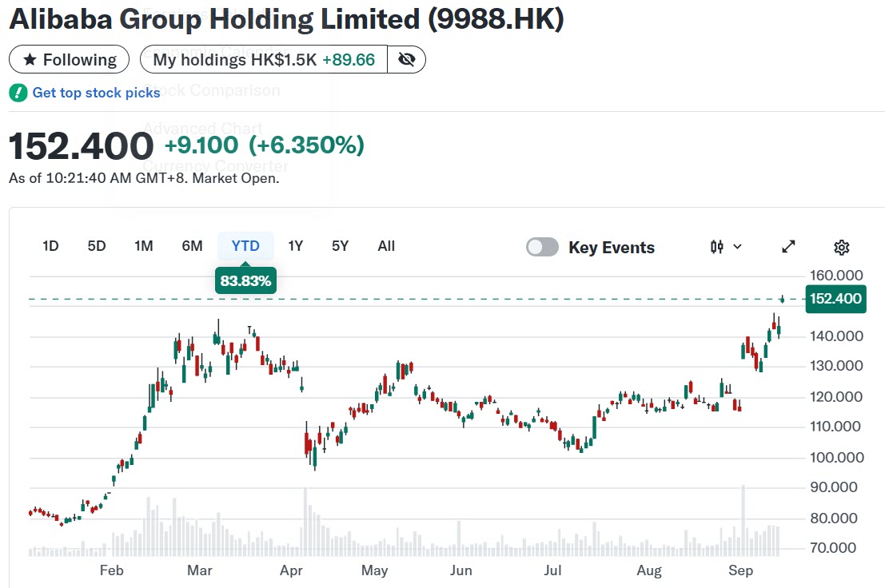Open the Get top stock picks link
This screenshot has height=588, width=885.
(x=96, y=93)
